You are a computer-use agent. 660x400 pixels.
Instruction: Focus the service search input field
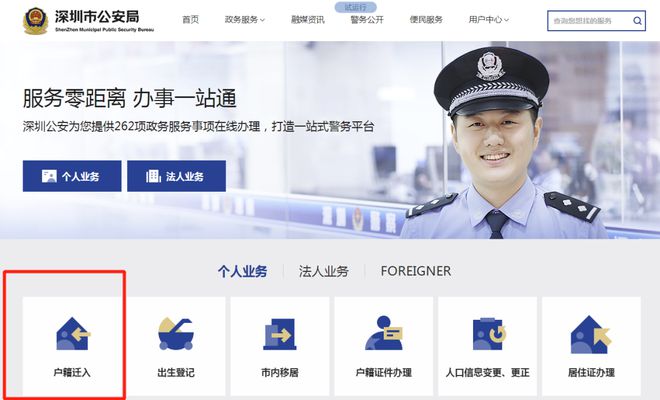[590, 21]
